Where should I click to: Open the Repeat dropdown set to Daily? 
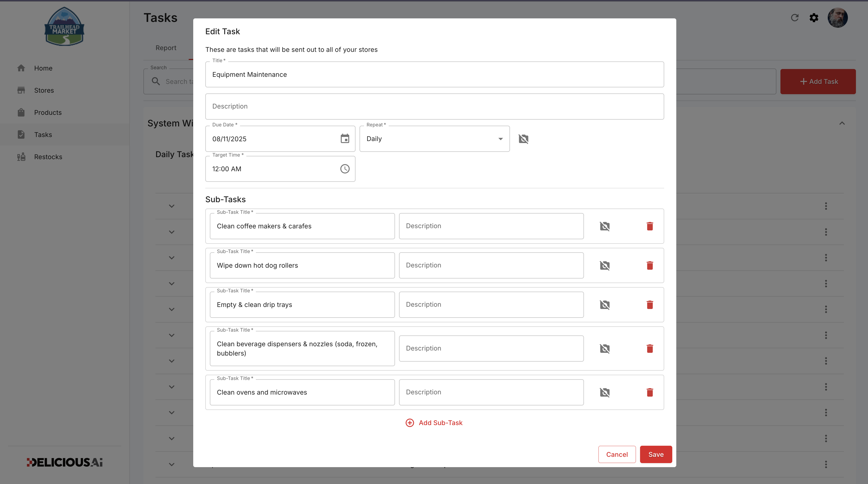tap(434, 139)
